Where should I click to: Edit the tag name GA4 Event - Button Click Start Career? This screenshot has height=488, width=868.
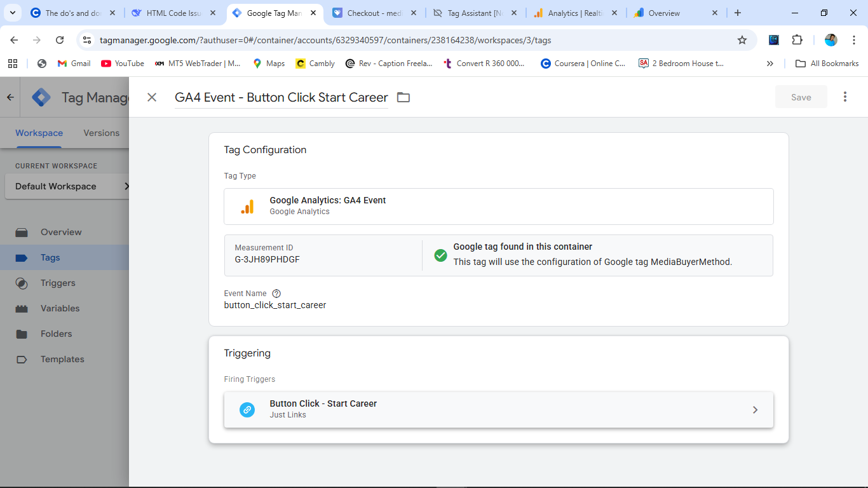[281, 97]
